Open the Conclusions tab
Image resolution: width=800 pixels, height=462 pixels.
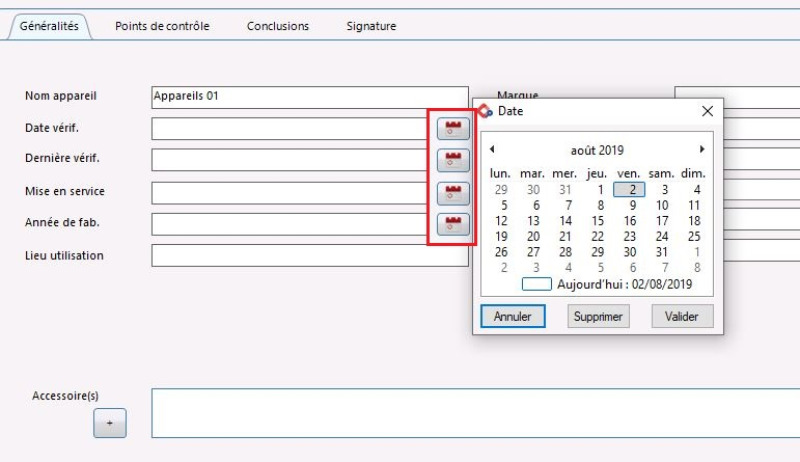pyautogui.click(x=278, y=26)
